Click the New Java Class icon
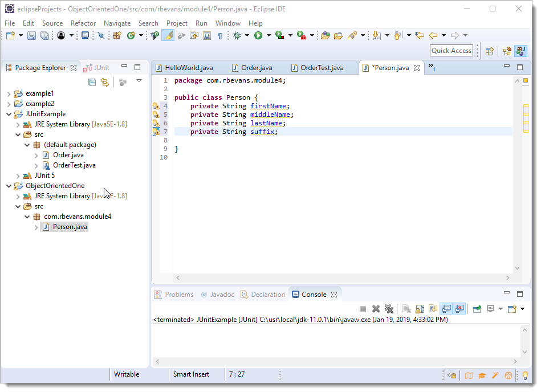Screen dimensions: 541x392 point(131,35)
